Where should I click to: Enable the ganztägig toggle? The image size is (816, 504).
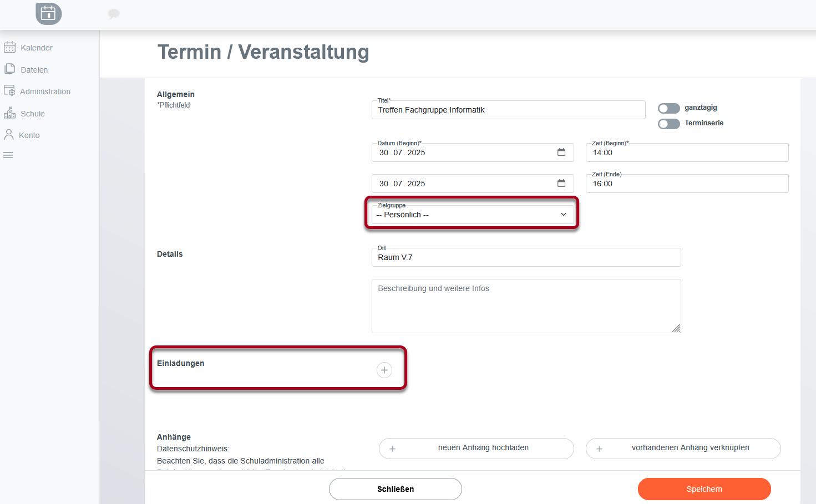(668, 108)
